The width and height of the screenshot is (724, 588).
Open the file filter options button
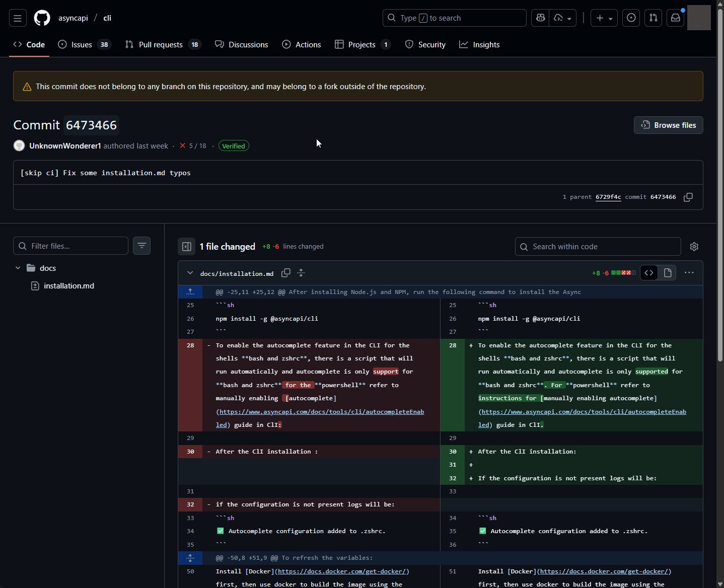click(x=142, y=246)
